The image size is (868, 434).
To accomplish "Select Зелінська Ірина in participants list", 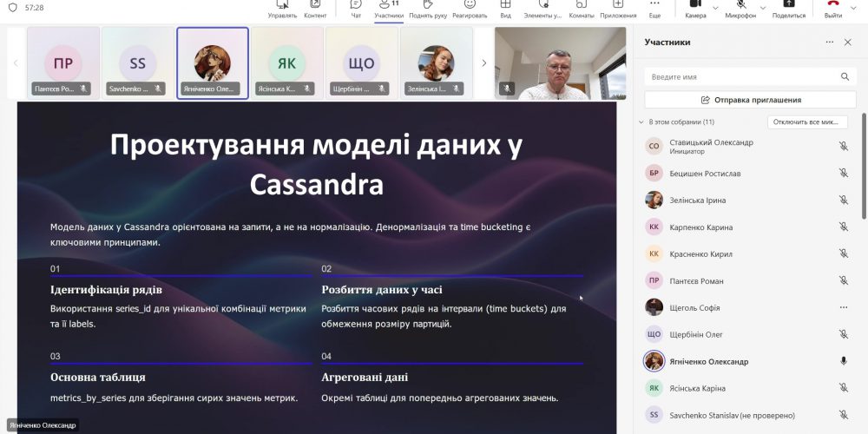I will (746, 200).
